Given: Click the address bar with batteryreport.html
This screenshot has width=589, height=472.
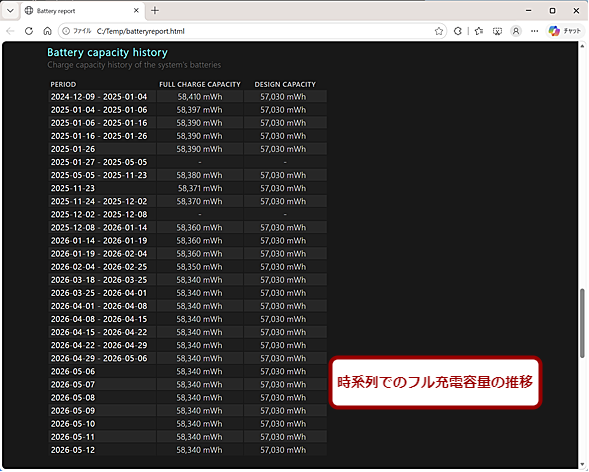Looking at the screenshot, I should click(252, 31).
